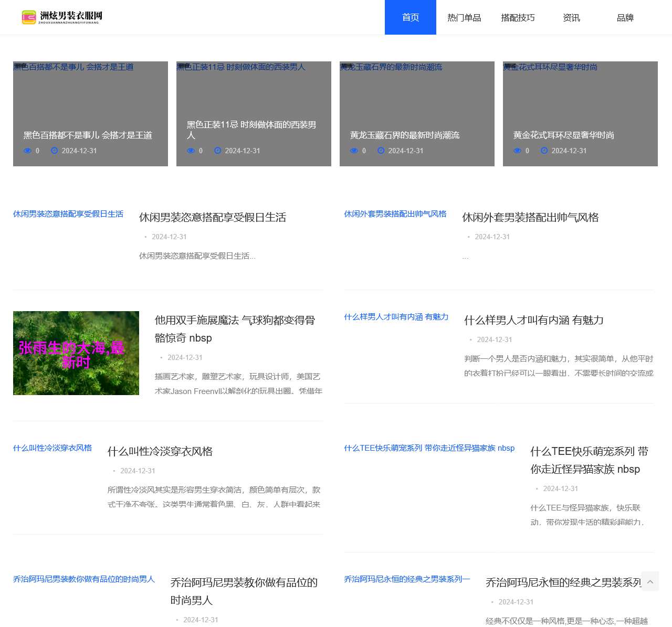
Task: Click the eye icon on 黄龙玉藏石界 card
Action: (354, 151)
